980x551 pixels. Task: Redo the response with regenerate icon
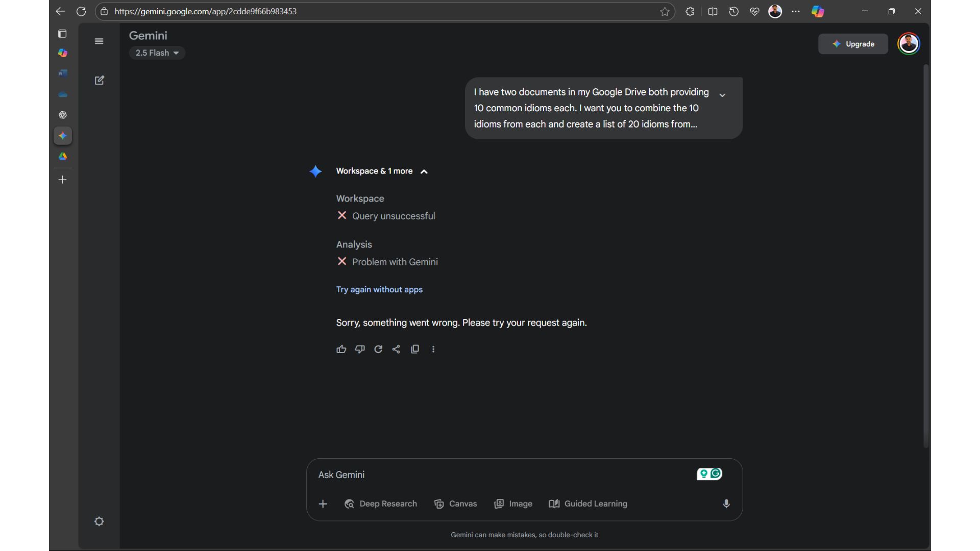pyautogui.click(x=378, y=349)
